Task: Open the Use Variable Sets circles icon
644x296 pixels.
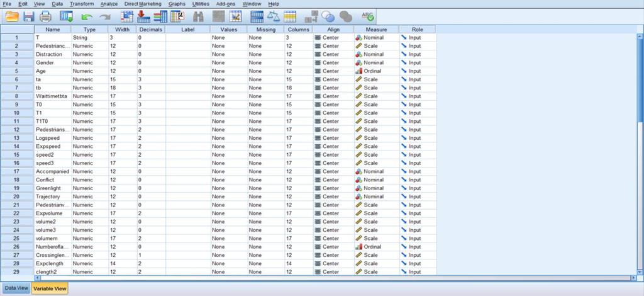Action: pos(328,16)
